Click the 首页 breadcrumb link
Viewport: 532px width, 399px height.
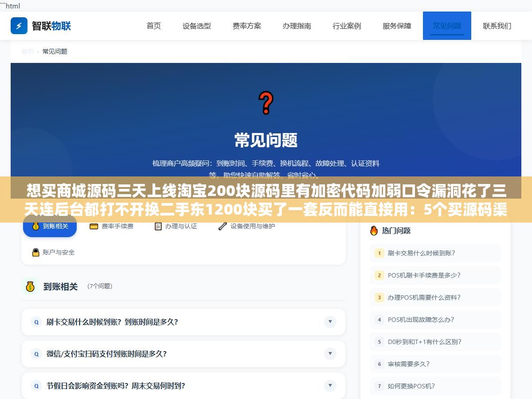click(x=27, y=51)
